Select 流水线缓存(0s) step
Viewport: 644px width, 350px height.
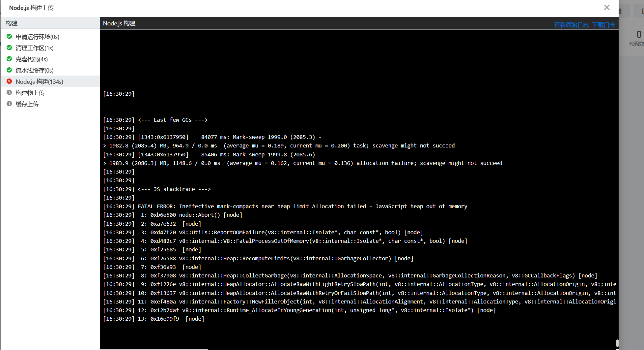tap(50, 70)
